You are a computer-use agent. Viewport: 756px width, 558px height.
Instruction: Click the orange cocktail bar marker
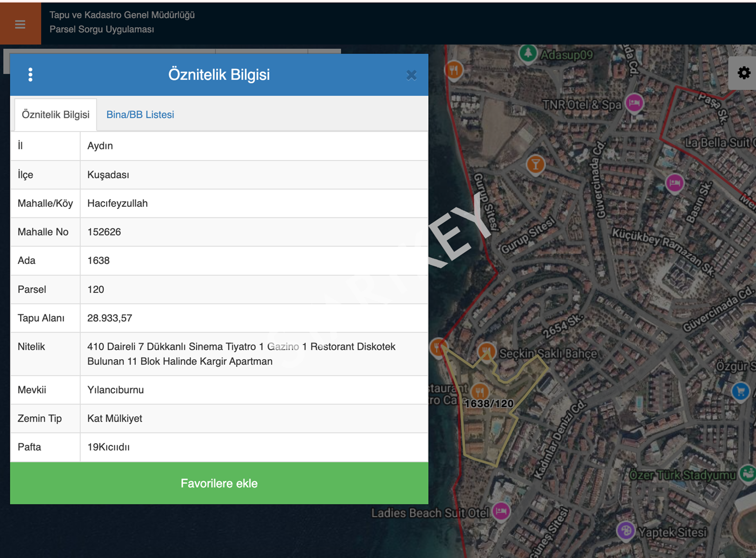tap(535, 164)
